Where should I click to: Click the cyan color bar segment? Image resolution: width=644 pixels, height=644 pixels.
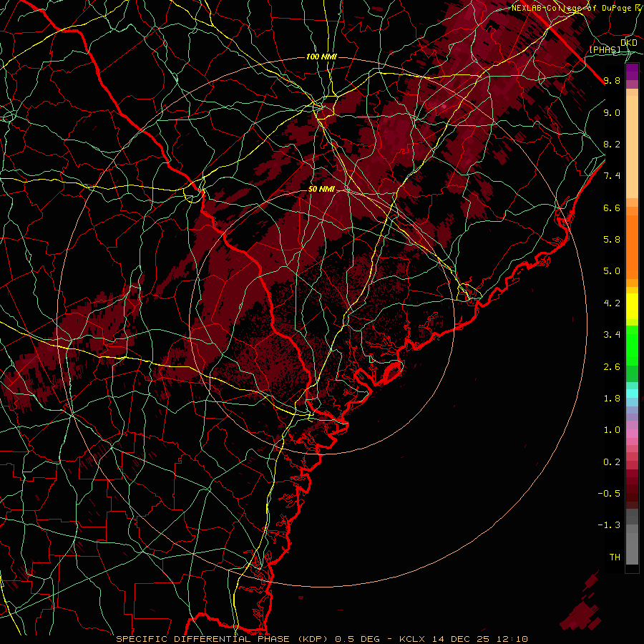(x=632, y=394)
